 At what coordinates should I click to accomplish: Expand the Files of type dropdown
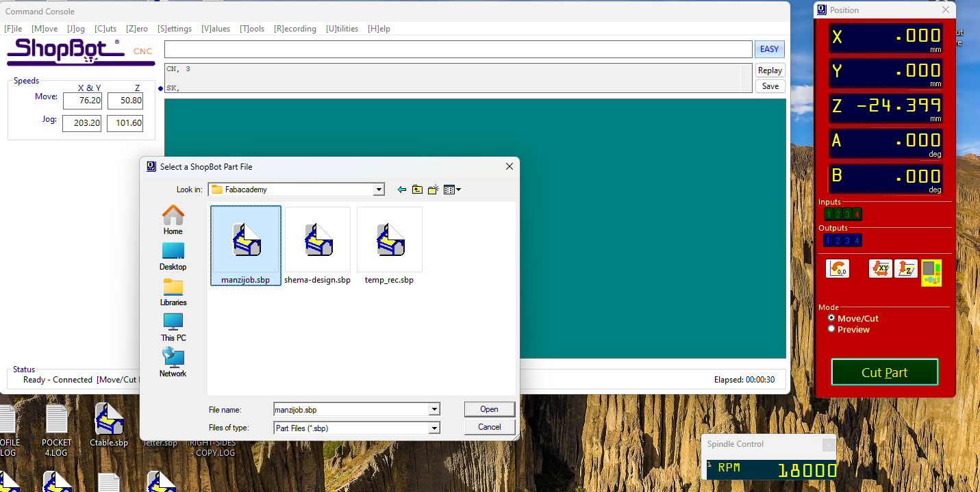[434, 428]
